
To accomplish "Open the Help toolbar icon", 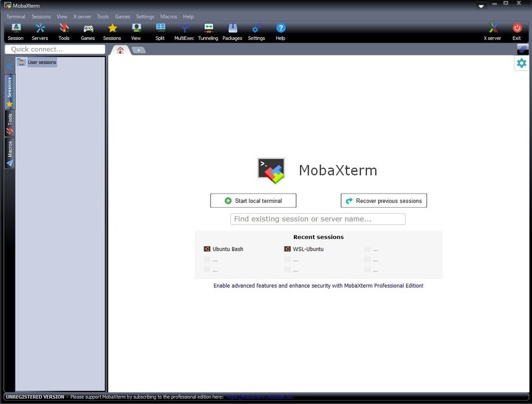I will 281,32.
